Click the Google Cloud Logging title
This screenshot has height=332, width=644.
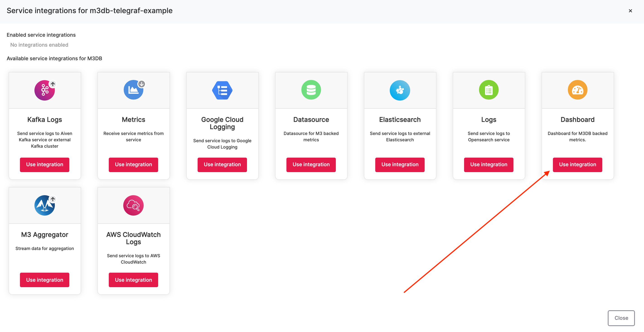222,123
